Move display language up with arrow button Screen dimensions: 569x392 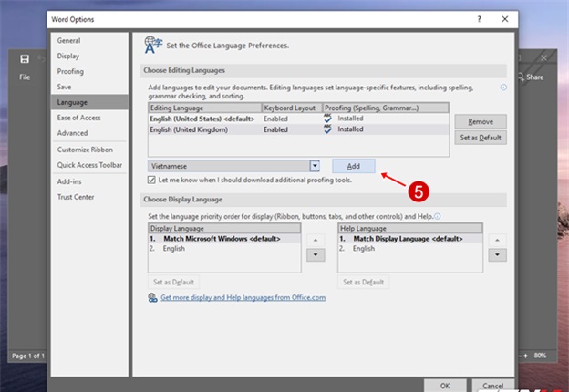pyautogui.click(x=315, y=239)
